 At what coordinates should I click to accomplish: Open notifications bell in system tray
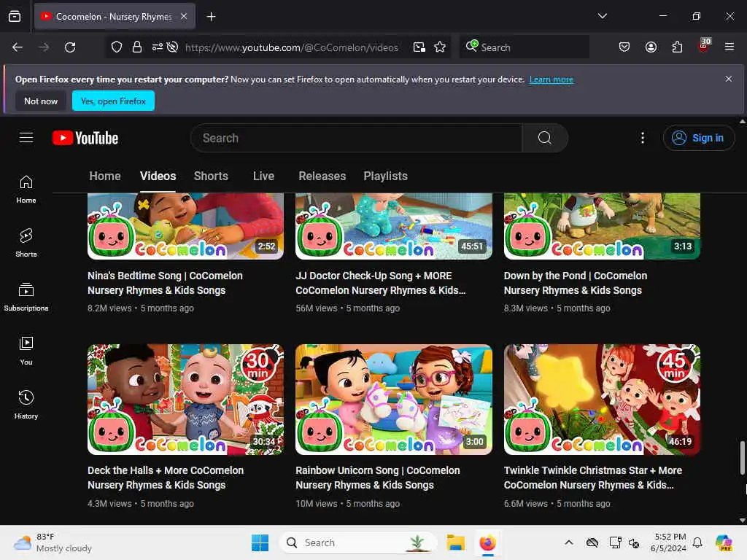pyautogui.click(x=697, y=542)
